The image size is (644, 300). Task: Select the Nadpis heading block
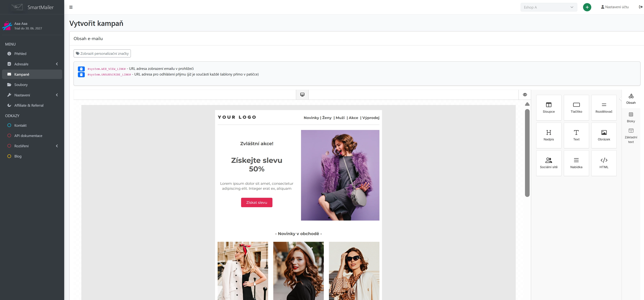pyautogui.click(x=548, y=135)
